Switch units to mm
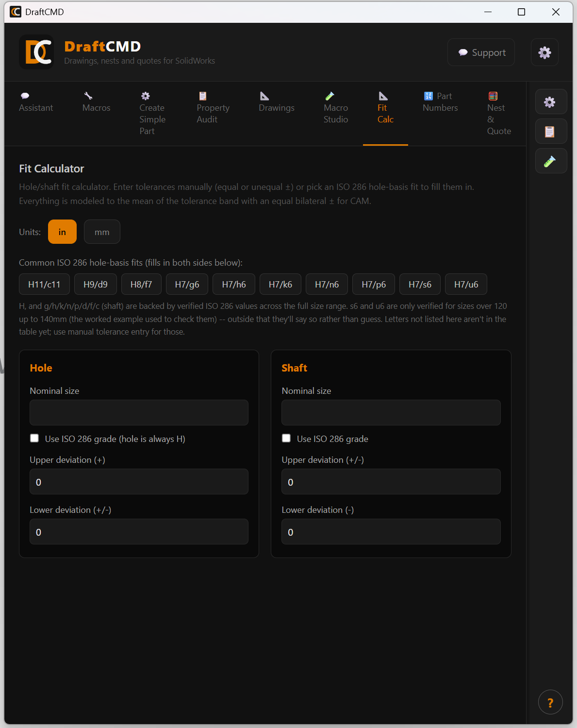This screenshot has width=577, height=728. (x=102, y=232)
